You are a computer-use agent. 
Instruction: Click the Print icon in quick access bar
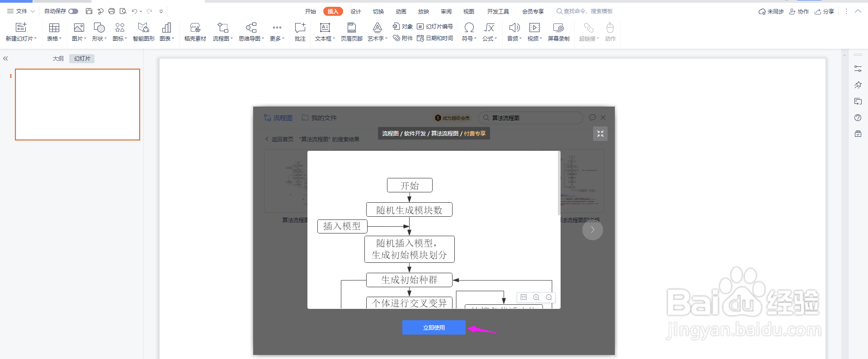[112, 11]
